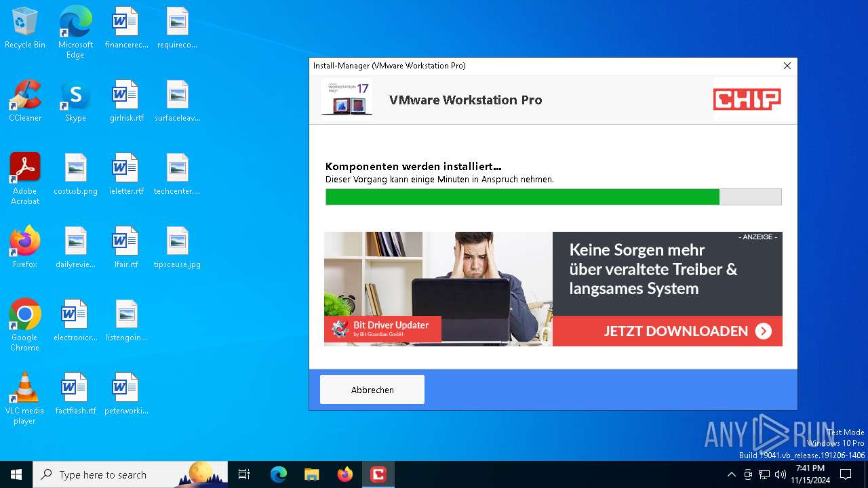The height and width of the screenshot is (488, 868).
Task: Select the peterworki Word document icon
Action: [x=126, y=394]
